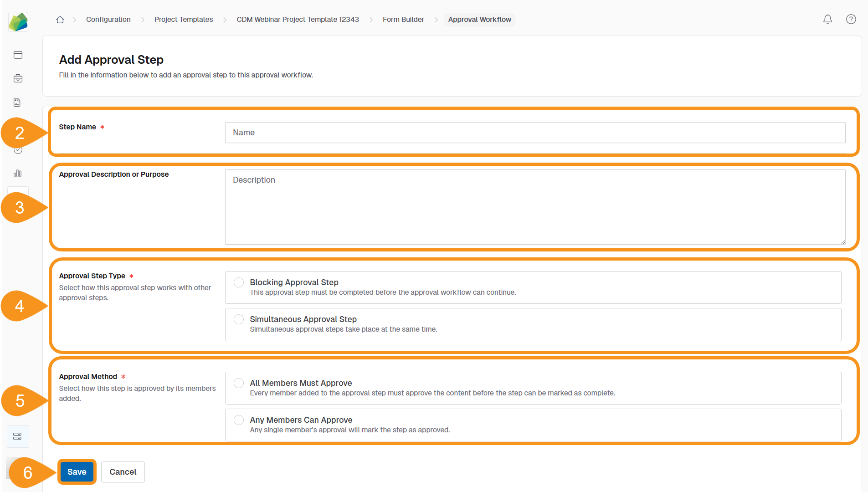Save the approval step
The height and width of the screenshot is (492, 868).
point(77,471)
